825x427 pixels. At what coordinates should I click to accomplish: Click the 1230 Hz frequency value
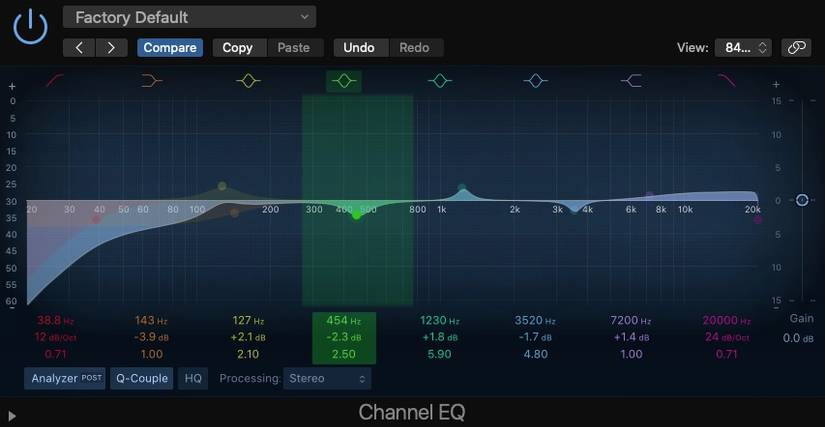click(x=440, y=320)
